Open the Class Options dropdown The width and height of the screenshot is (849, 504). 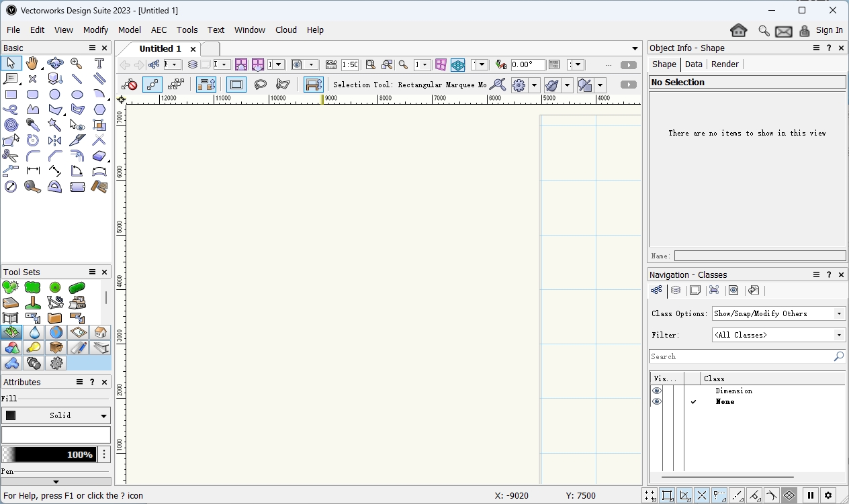(778, 313)
